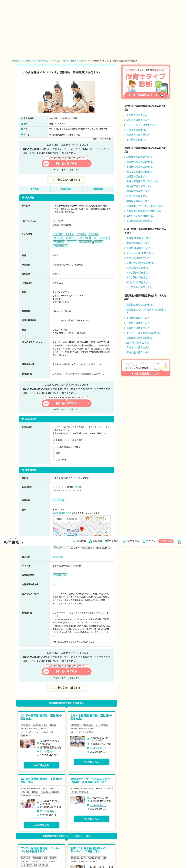The height and width of the screenshot is (868, 186).
Task: Click 口コミ募集中！ on あいあい保育園 card
Action: 48,811
